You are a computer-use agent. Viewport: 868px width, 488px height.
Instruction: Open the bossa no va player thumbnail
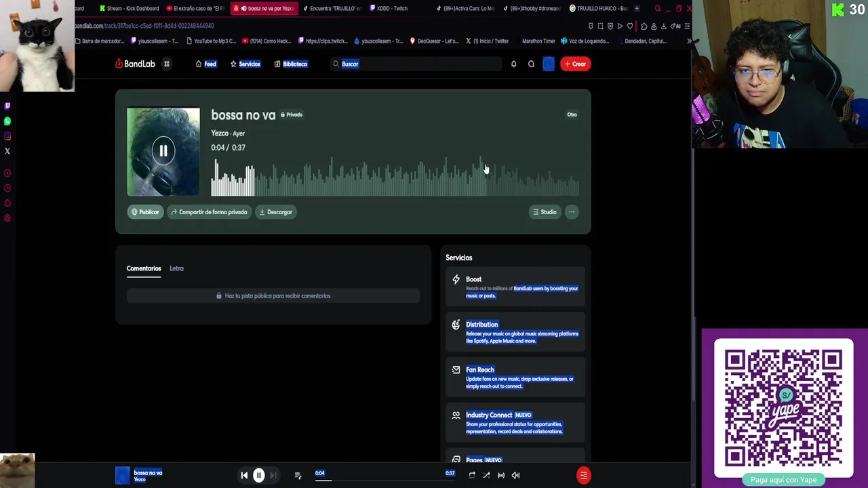pyautogui.click(x=122, y=476)
